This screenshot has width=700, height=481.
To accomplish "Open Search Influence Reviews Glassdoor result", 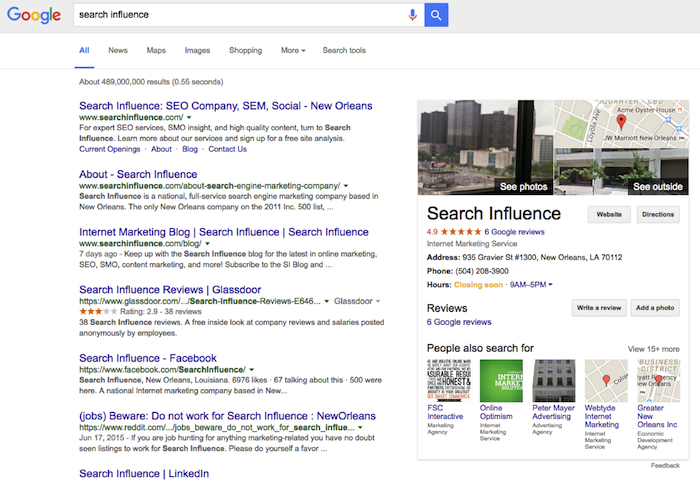I will tap(159, 290).
